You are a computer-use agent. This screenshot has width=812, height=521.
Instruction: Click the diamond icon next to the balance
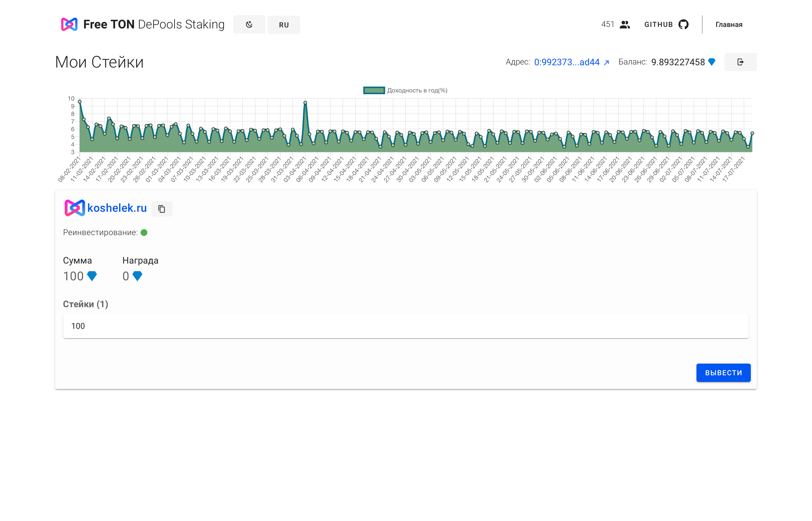[711, 62]
